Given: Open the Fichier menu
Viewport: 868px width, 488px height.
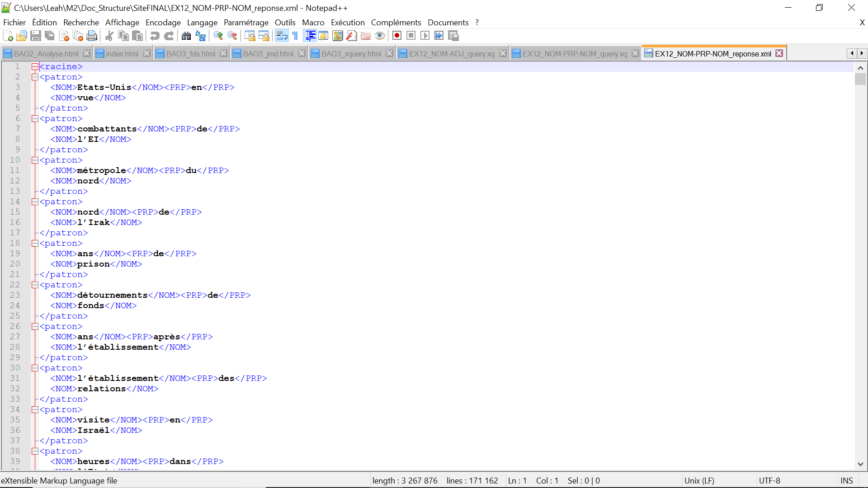Looking at the screenshot, I should pos(14,23).
